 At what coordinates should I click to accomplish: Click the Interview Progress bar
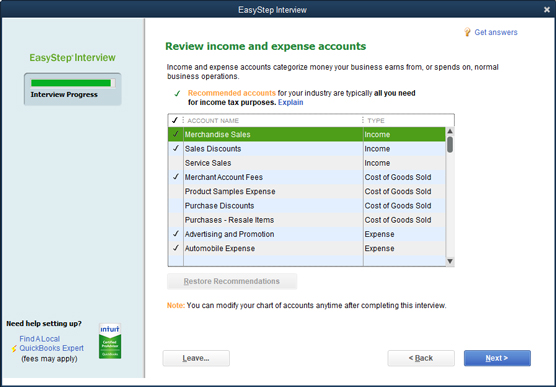[72, 83]
